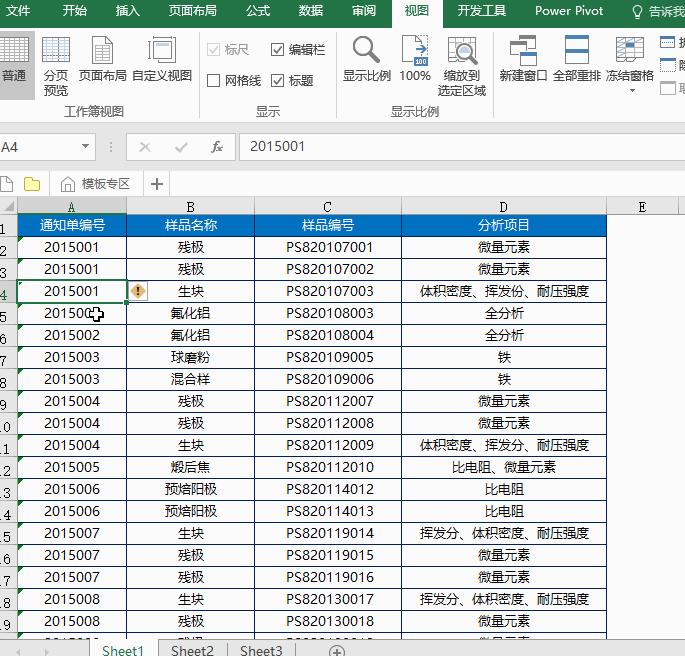Image resolution: width=685 pixels, height=656 pixels.
Task: Click the Hide window icon in the ribbon
Action: pyautogui.click(x=668, y=65)
